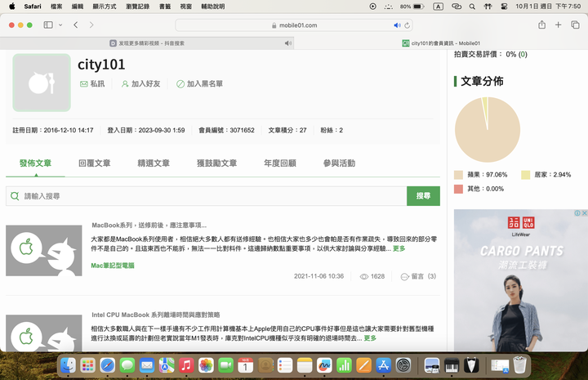Close the UNIQLO ad with X icon
This screenshot has height=380, width=588.
(x=584, y=213)
